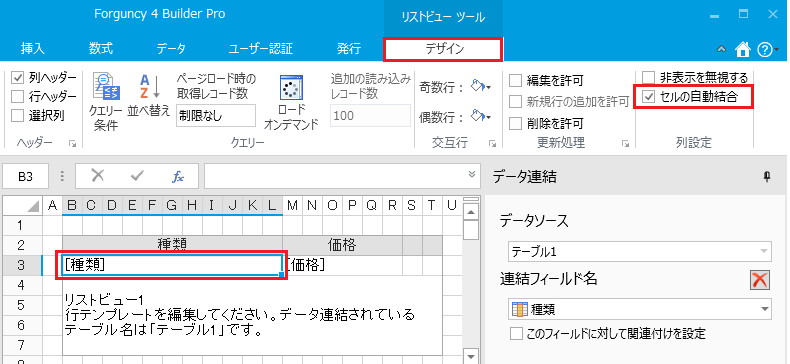
Task: Click the home icon in the ribbon corner
Action: coord(742,49)
